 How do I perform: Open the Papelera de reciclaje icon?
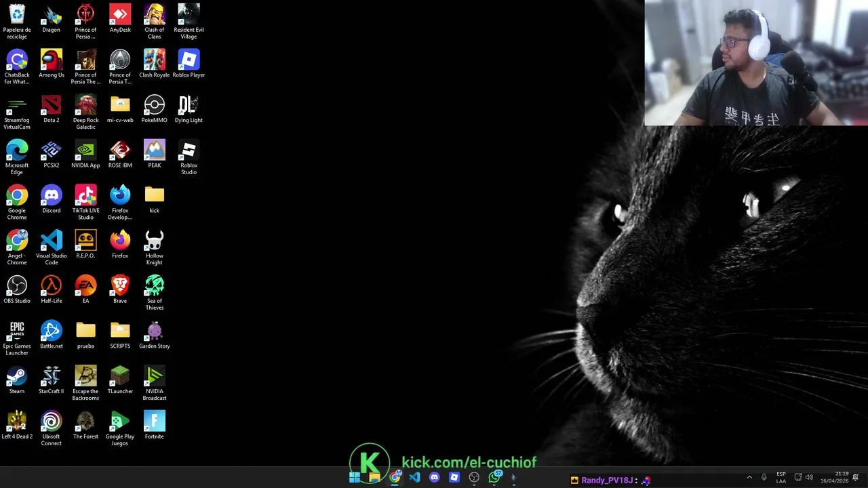click(x=17, y=21)
